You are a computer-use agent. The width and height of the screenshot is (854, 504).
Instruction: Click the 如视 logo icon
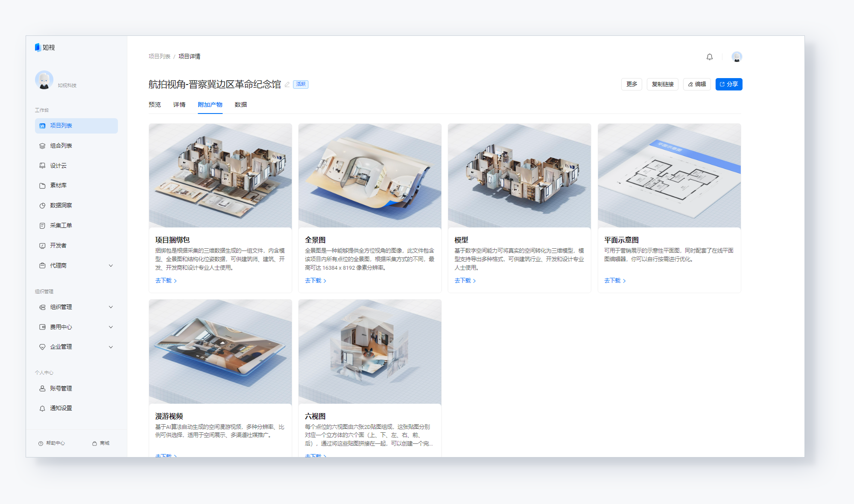[38, 47]
